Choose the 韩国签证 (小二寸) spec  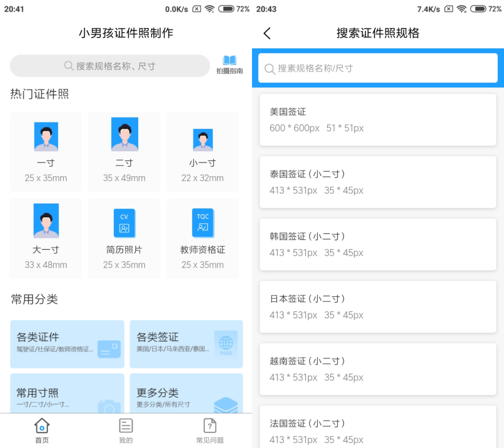pos(378,245)
